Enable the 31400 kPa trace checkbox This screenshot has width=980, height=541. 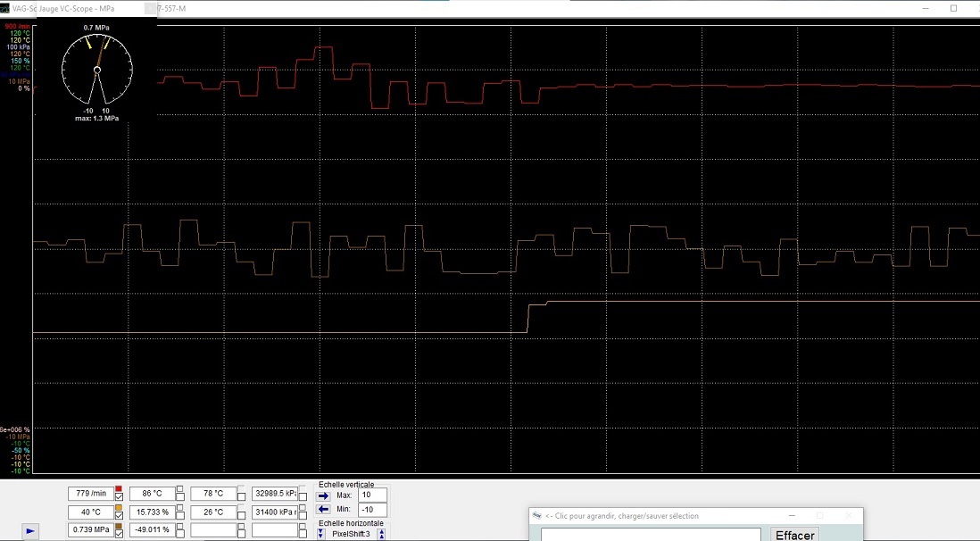tap(303, 515)
